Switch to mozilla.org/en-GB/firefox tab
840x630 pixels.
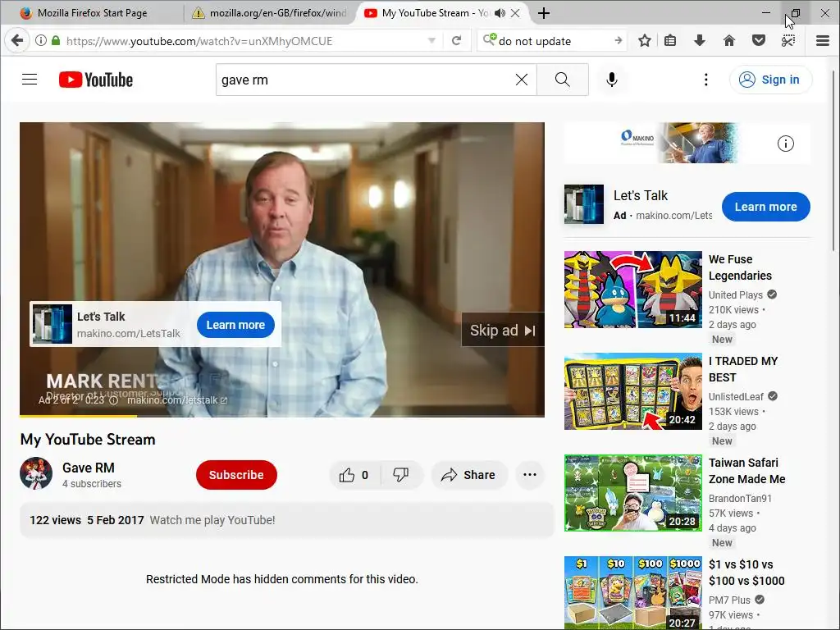[271, 13]
